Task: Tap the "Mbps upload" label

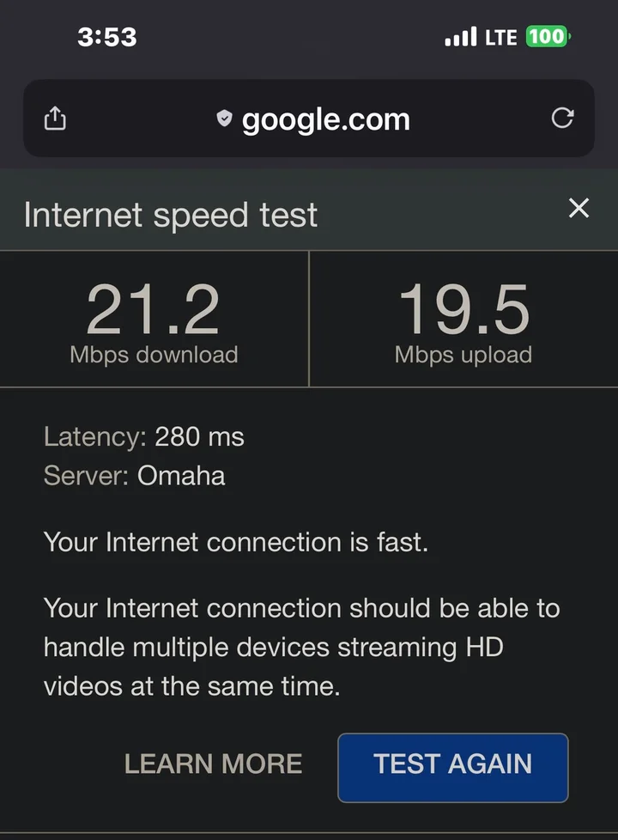Action: 463,355
